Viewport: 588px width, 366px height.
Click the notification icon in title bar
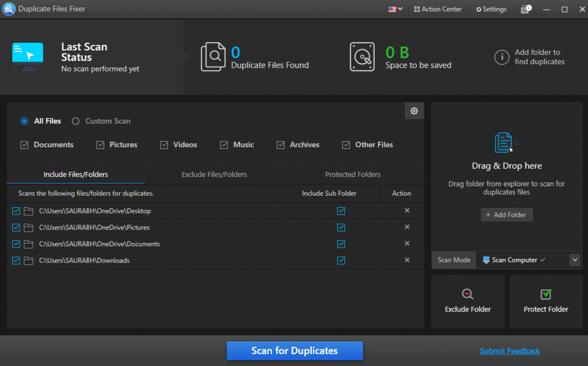(x=526, y=9)
